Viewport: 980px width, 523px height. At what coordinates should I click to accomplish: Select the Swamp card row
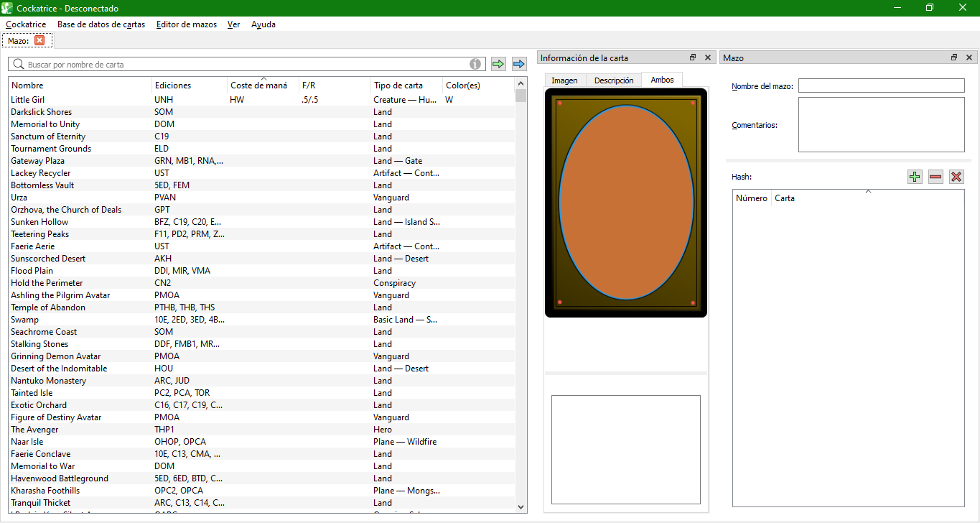pos(262,320)
